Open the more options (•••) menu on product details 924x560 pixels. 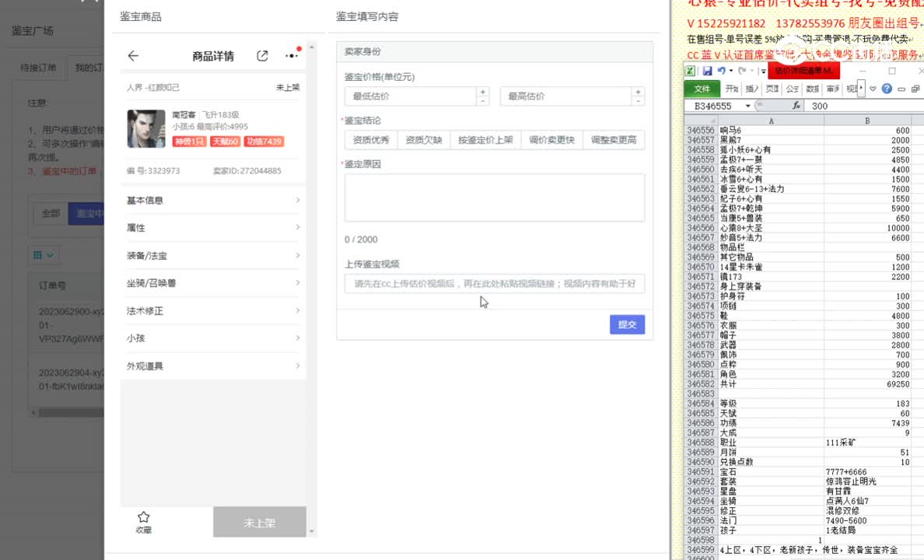coord(291,56)
